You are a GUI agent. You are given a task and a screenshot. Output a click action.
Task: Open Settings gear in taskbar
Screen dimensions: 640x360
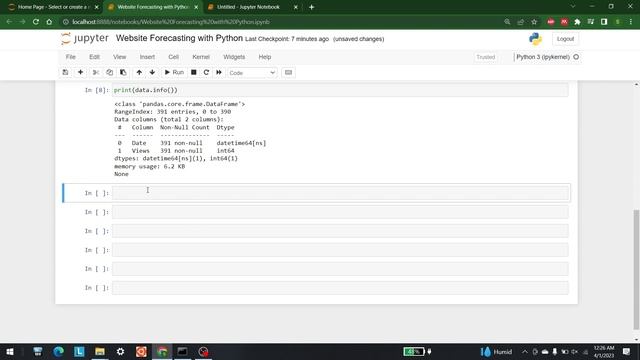[120, 351]
